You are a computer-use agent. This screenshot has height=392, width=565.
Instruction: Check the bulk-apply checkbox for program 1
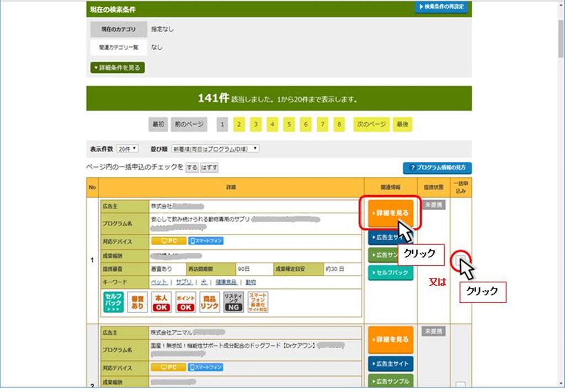tap(460, 260)
